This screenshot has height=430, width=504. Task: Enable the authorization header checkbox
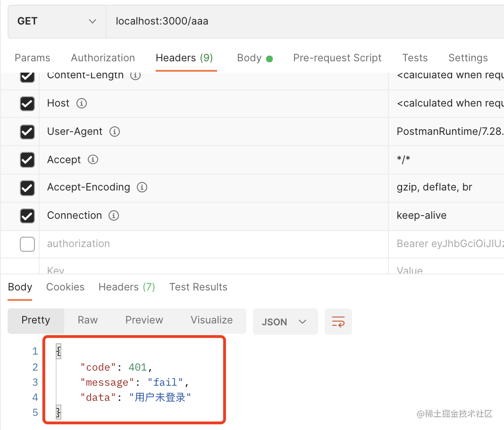tap(27, 244)
